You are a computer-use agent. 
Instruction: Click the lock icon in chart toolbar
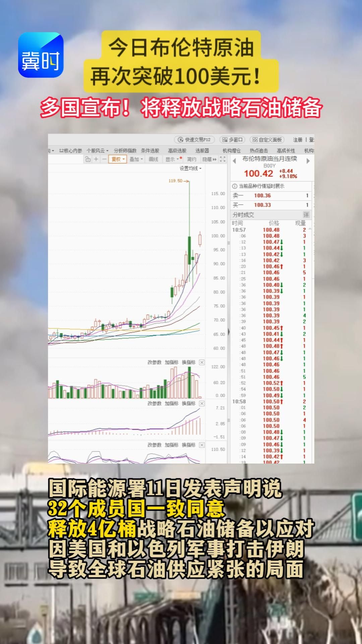[x=88, y=159]
